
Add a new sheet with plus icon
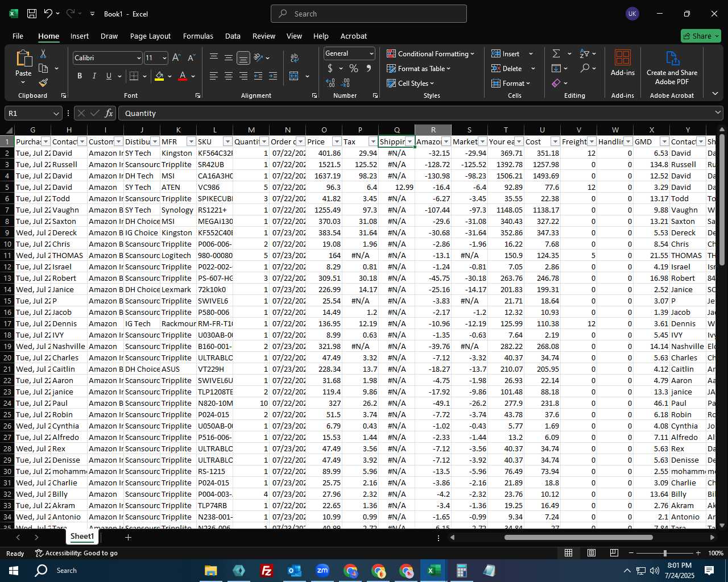click(x=128, y=537)
